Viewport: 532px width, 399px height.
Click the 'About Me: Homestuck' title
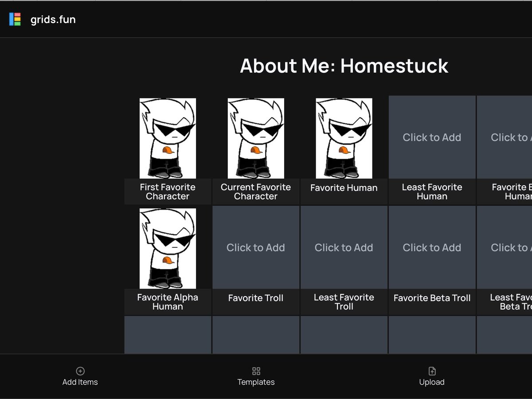tap(344, 66)
